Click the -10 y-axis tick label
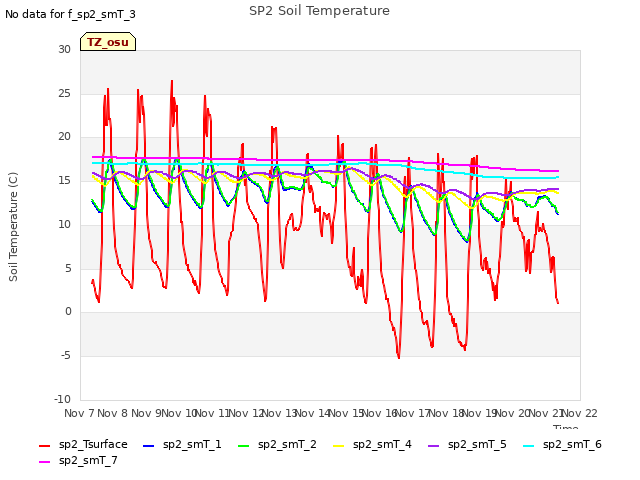640x480 pixels. [62, 399]
